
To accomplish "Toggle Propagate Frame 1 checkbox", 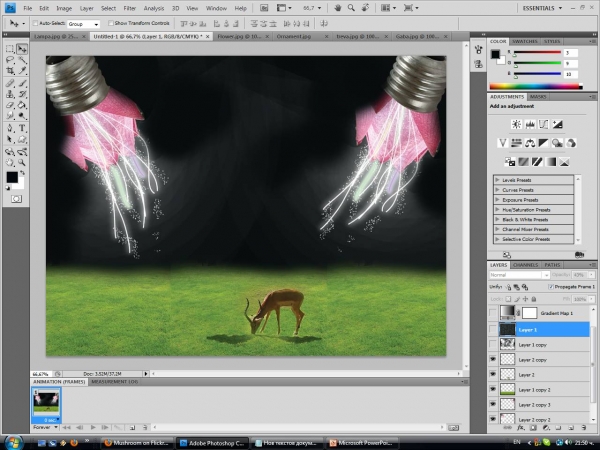I will pyautogui.click(x=551, y=287).
